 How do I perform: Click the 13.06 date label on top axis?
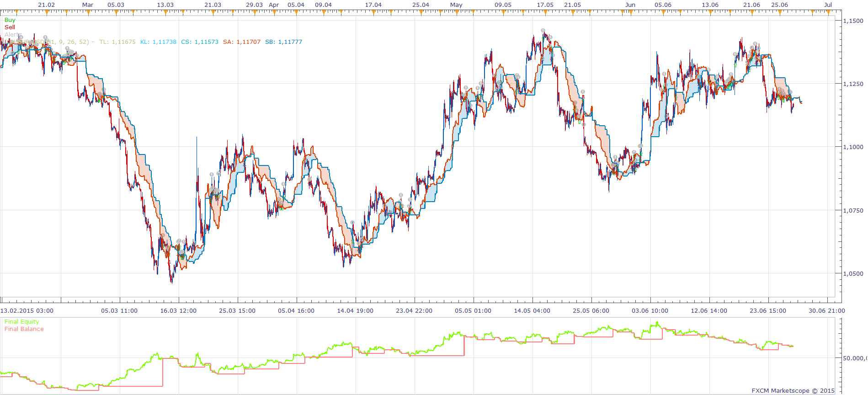(x=710, y=5)
